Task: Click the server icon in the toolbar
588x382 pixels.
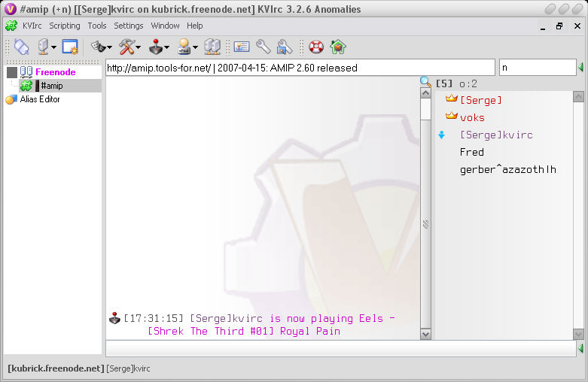Action: (43, 47)
